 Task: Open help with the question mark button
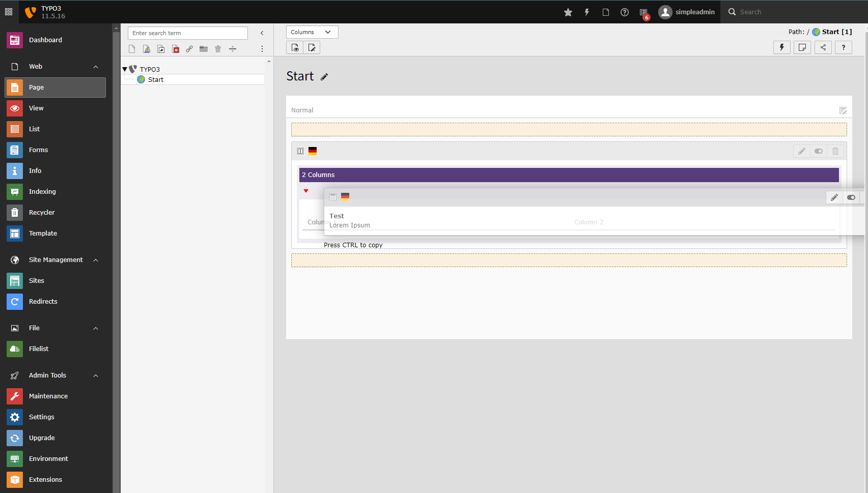[844, 47]
